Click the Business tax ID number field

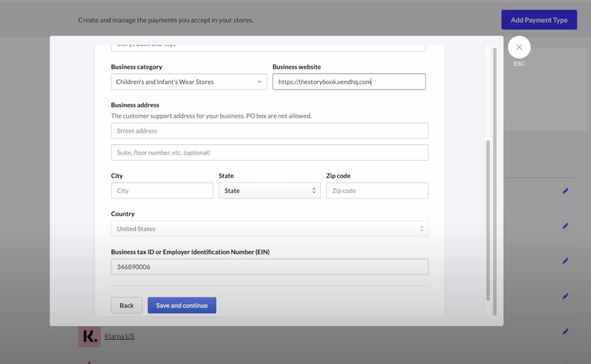coord(270,267)
